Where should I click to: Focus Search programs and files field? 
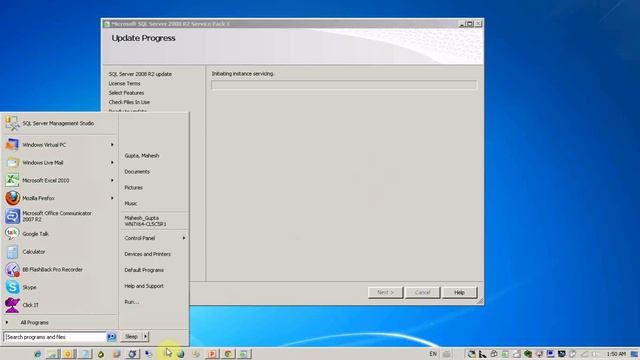coord(55,337)
